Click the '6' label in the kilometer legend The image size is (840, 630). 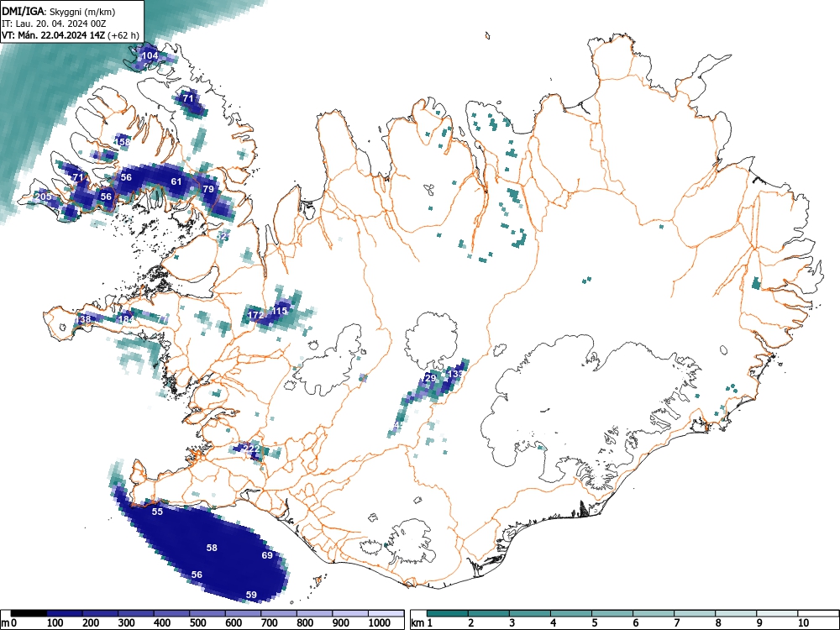point(635,622)
